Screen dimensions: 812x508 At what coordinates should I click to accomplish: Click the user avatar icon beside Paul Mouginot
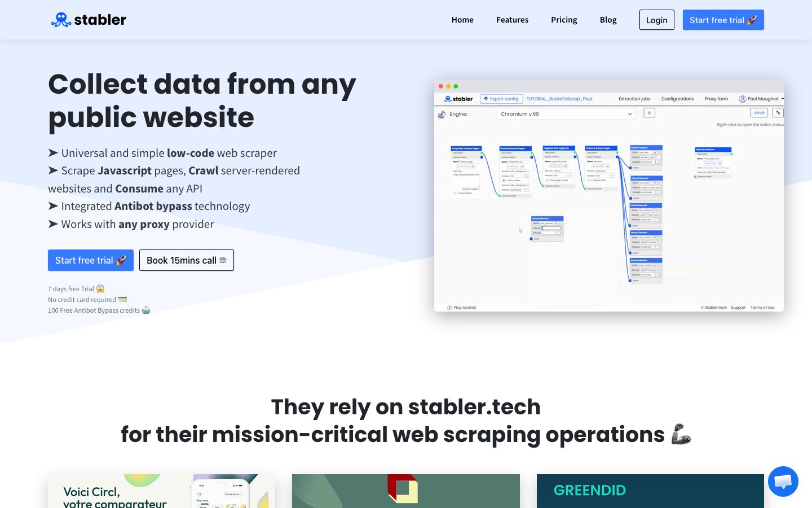point(743,99)
